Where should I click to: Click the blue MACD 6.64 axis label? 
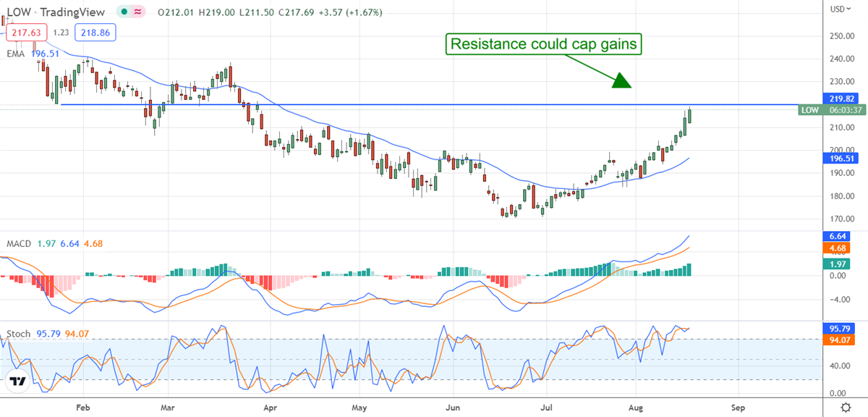837,237
